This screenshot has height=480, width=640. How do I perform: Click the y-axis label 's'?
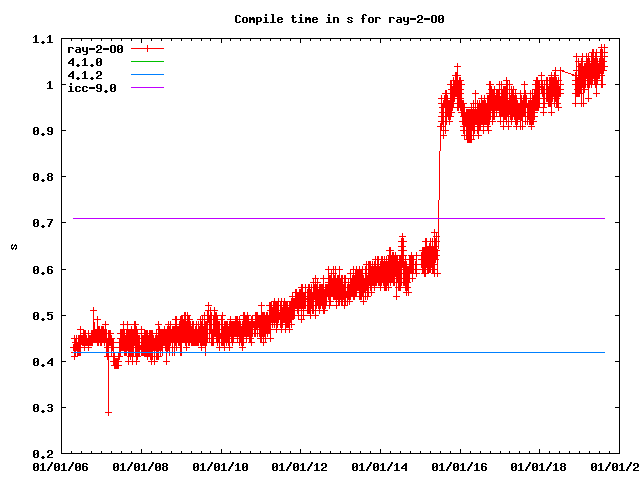[x=12, y=246]
